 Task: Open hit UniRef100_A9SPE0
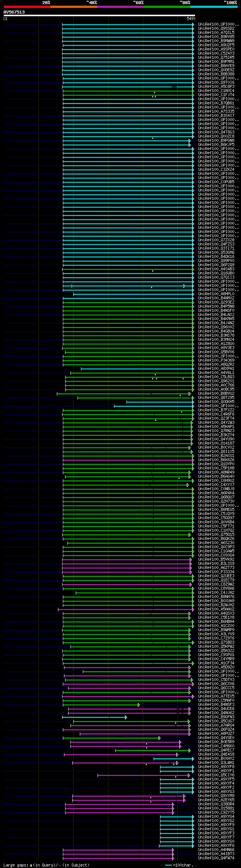(x=216, y=49)
